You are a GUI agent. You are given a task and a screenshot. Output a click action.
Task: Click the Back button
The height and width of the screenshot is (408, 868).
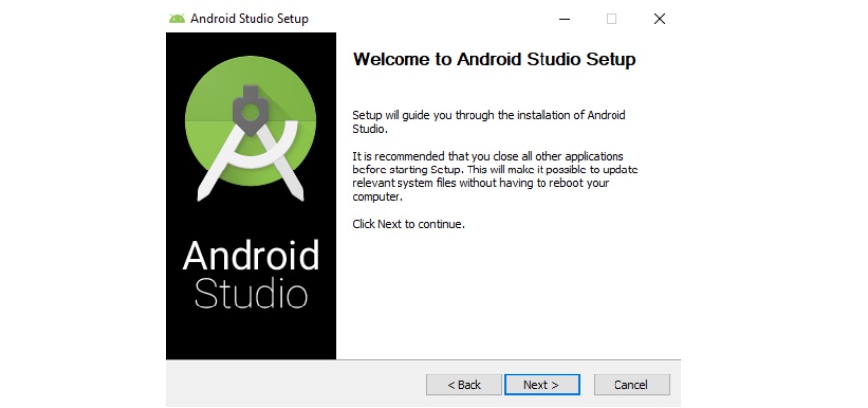point(464,384)
